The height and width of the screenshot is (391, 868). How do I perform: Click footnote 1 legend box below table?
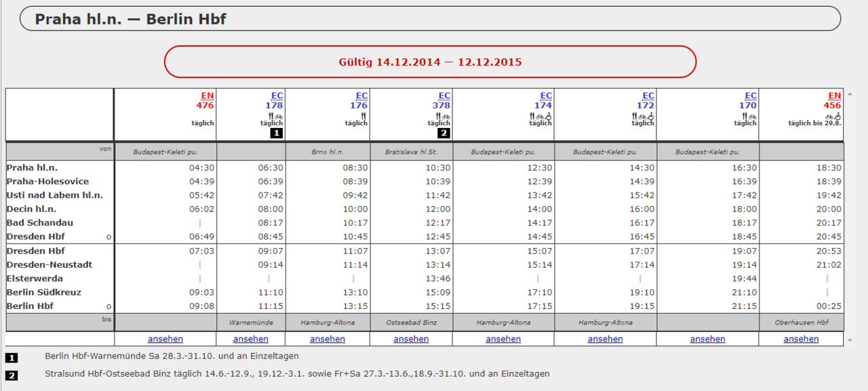click(12, 357)
